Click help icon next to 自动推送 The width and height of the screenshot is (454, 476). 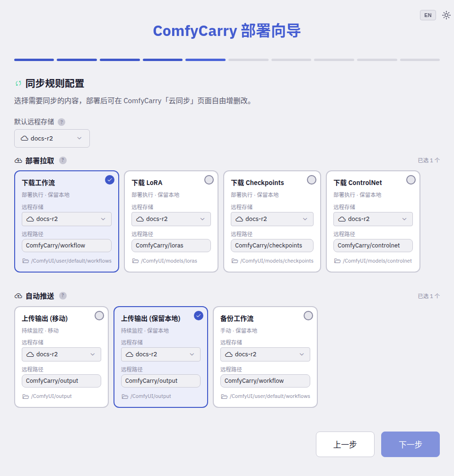point(63,296)
